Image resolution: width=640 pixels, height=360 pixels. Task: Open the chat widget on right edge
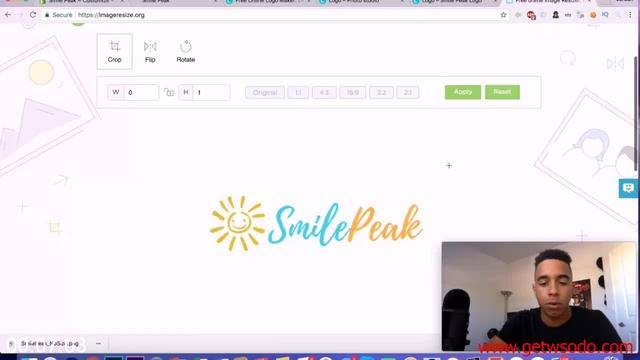point(629,188)
